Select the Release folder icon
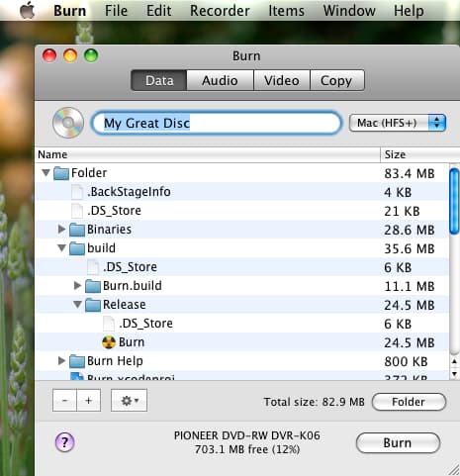The width and height of the screenshot is (460, 476). (93, 305)
